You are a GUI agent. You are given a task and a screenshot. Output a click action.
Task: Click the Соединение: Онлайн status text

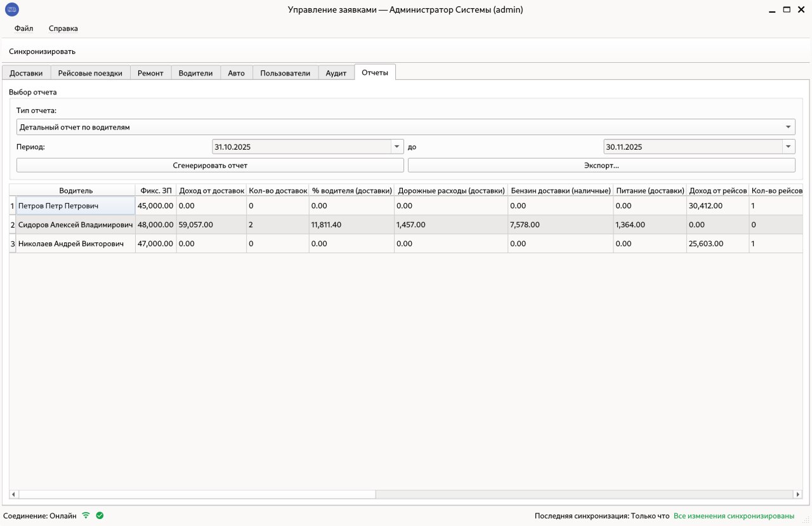point(40,516)
